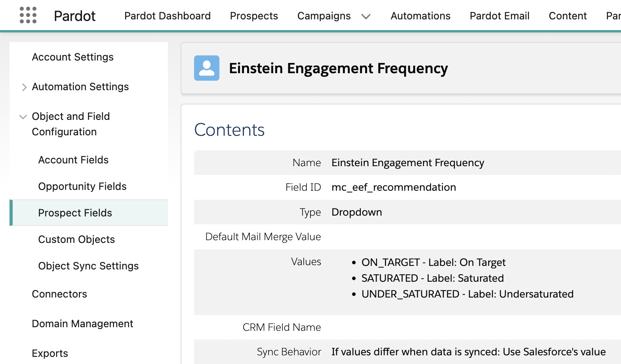This screenshot has width=621, height=364.
Task: Click the Values label
Action: click(x=306, y=262)
